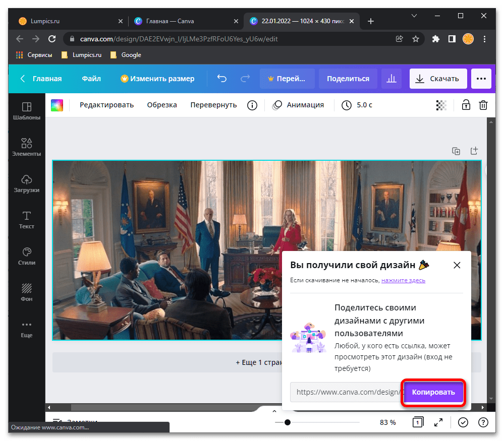Add a new page with the plus-page icon
This screenshot has width=504, height=441.
[474, 151]
